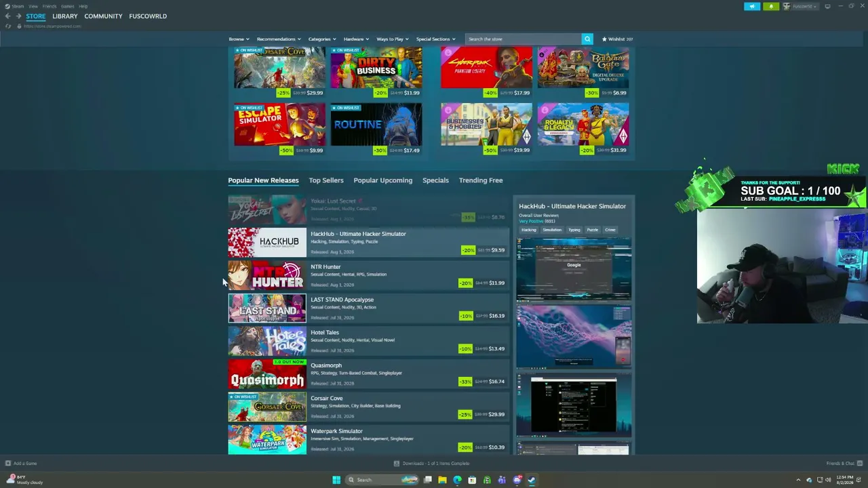Open the Games menu
Screen dimensions: 868x488
tap(67, 6)
